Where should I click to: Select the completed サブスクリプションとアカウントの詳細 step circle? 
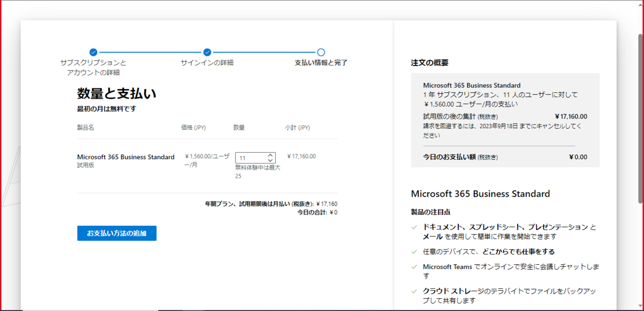pyautogui.click(x=93, y=52)
